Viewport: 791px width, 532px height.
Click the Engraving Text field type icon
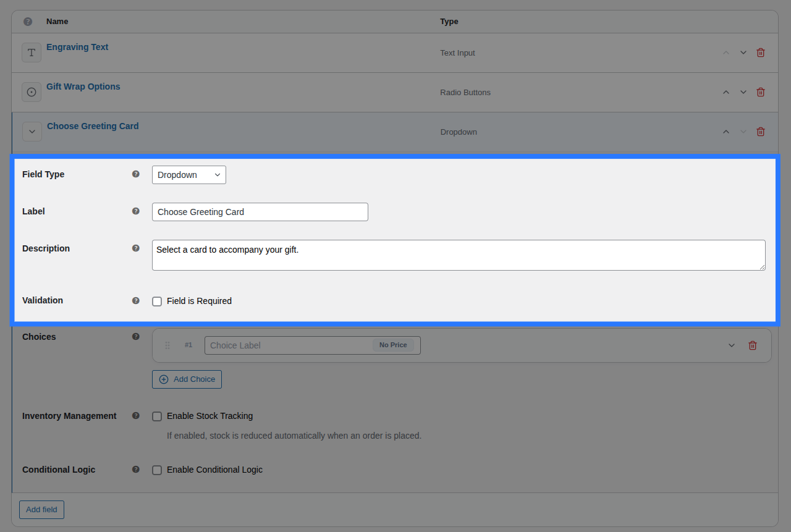coord(32,53)
